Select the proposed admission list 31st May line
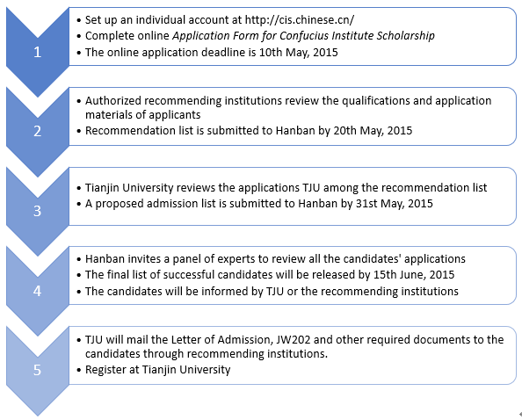This screenshot has width=522, height=420. pos(258,203)
